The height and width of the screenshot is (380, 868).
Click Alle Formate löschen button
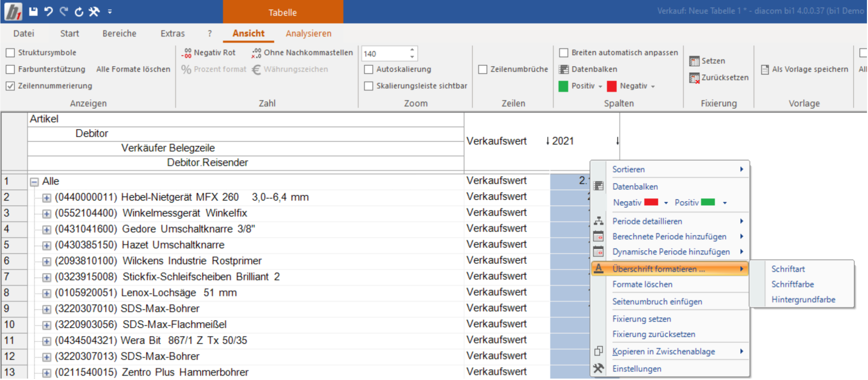(x=133, y=69)
